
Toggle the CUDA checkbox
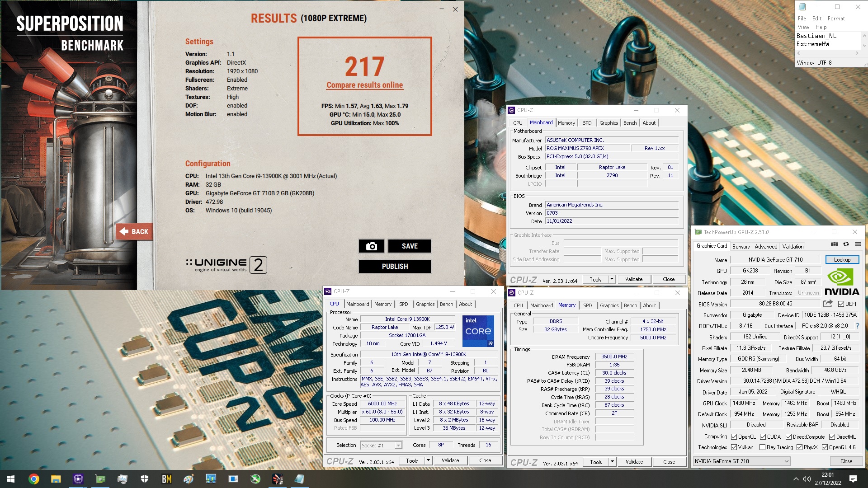click(763, 437)
